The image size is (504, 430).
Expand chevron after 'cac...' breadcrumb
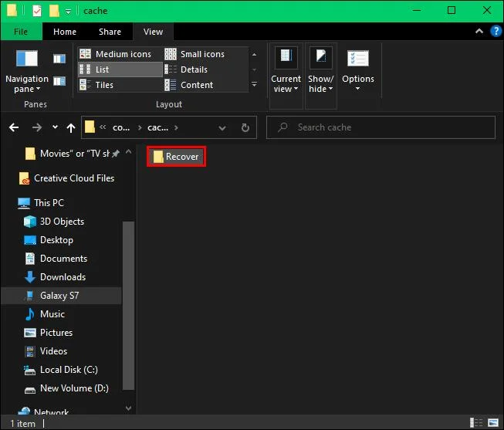point(176,127)
